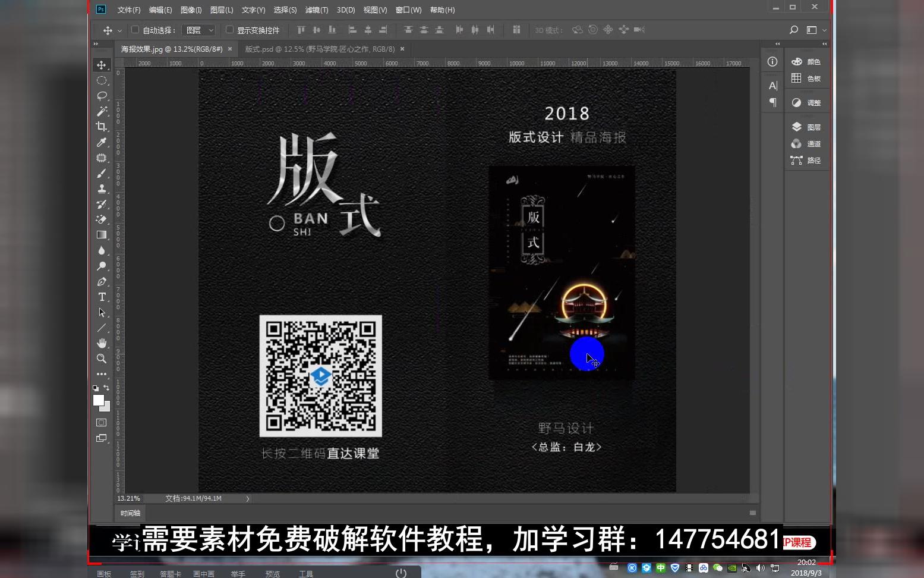Viewport: 924px width, 578px height.
Task: Close the 海报效果.jpg document tab
Action: (x=230, y=49)
